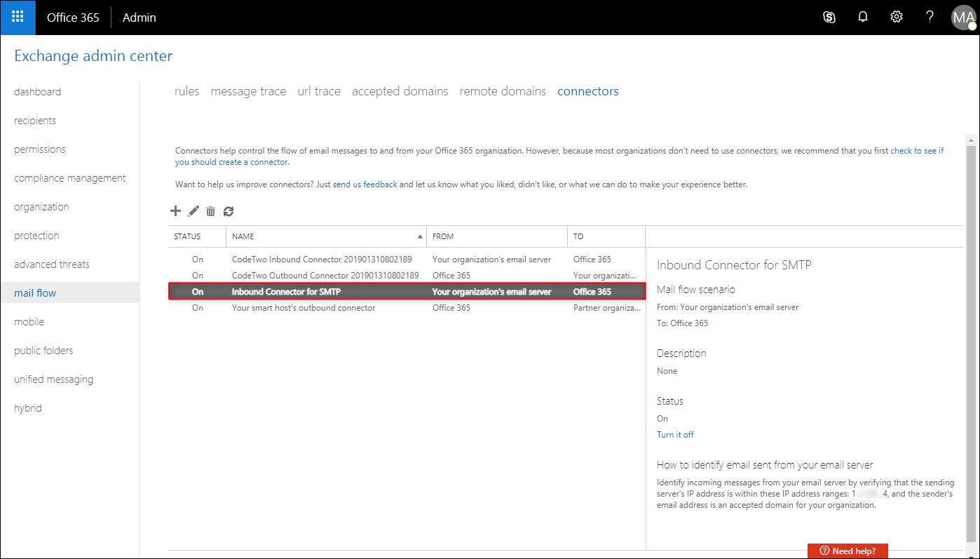Switch to the rules tab
The image size is (980, 559).
pos(187,91)
